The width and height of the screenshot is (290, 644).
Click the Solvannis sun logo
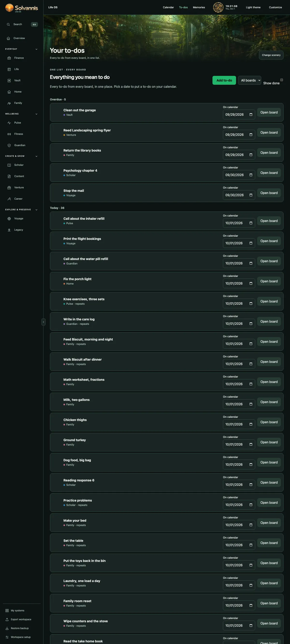click(x=9, y=8)
